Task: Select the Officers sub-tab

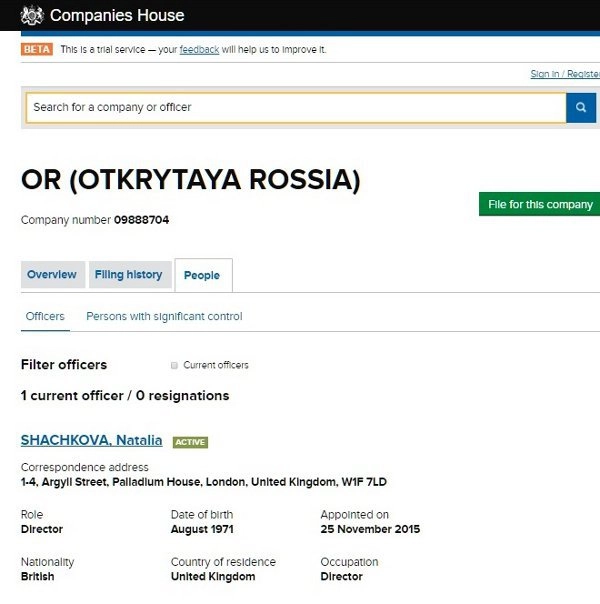Action: tap(45, 317)
